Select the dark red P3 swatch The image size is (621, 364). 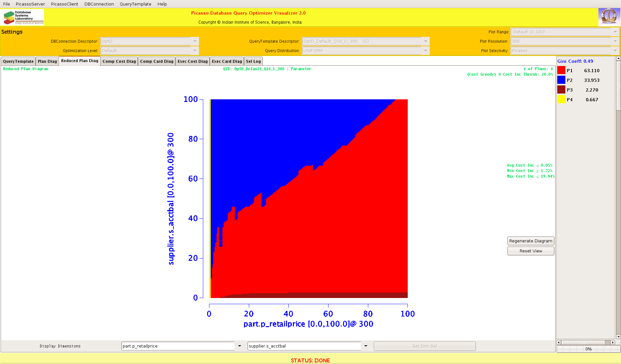[x=561, y=90]
